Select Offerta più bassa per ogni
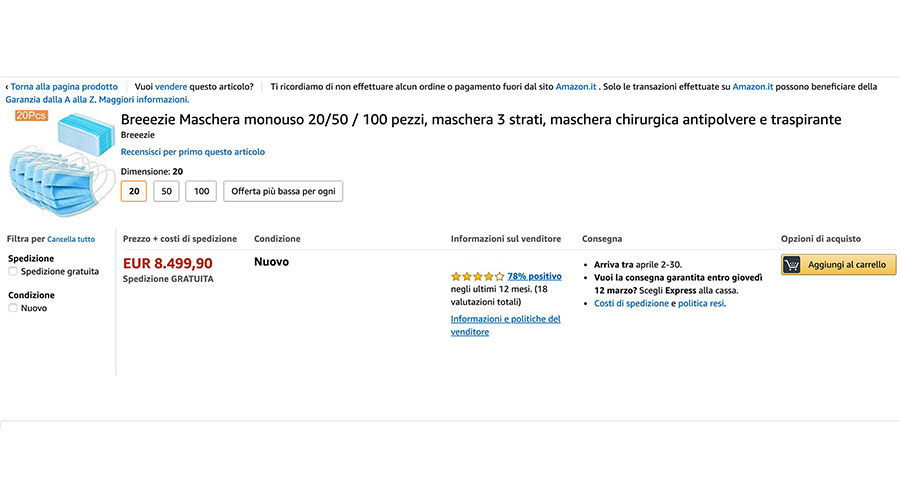The image size is (900, 504). [x=283, y=191]
